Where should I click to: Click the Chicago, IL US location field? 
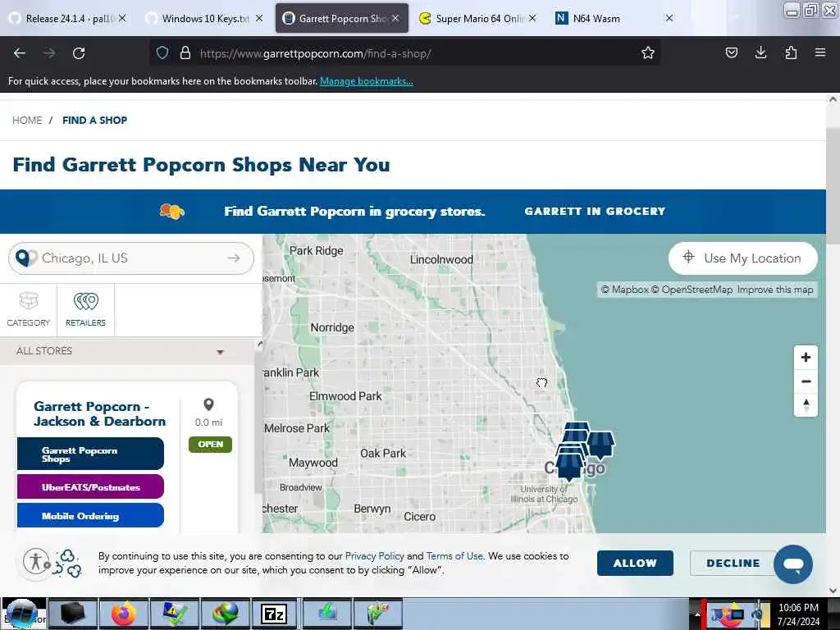pyautogui.click(x=131, y=258)
